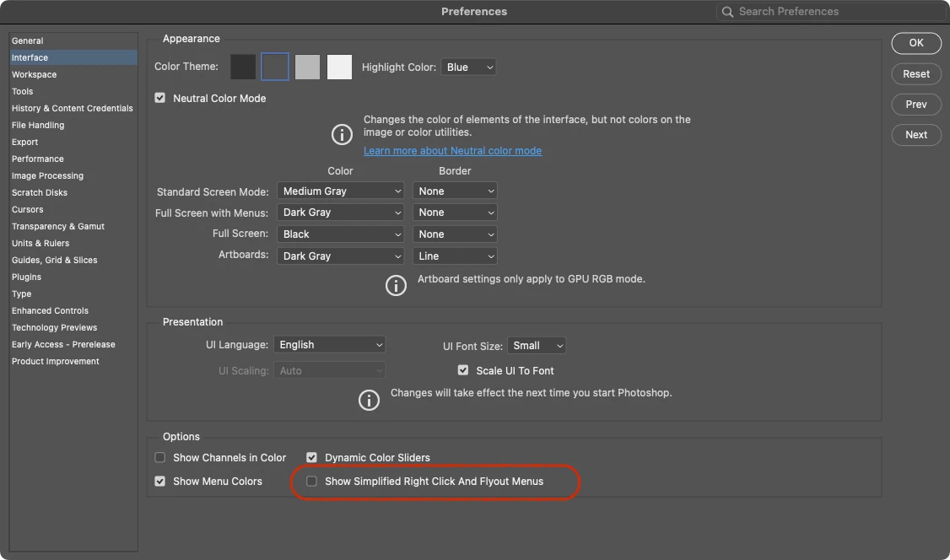Click the search magnifier icon
This screenshot has height=560, width=950.
coord(727,12)
